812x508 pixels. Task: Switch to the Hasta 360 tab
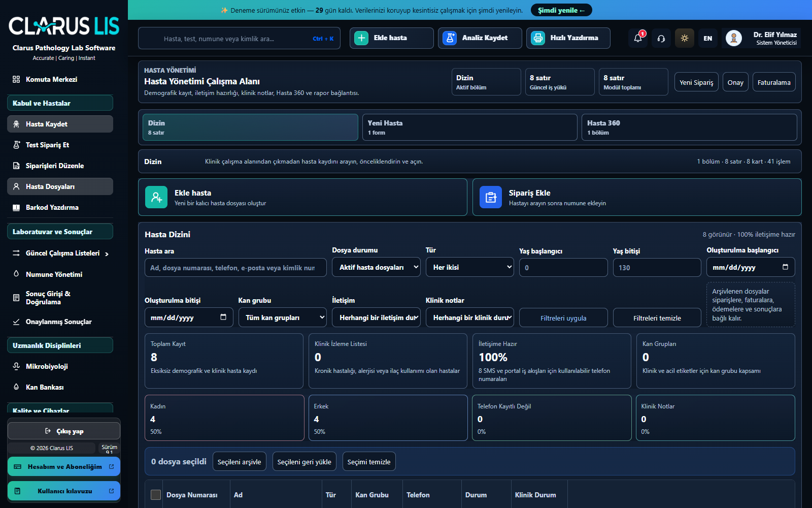coord(689,127)
